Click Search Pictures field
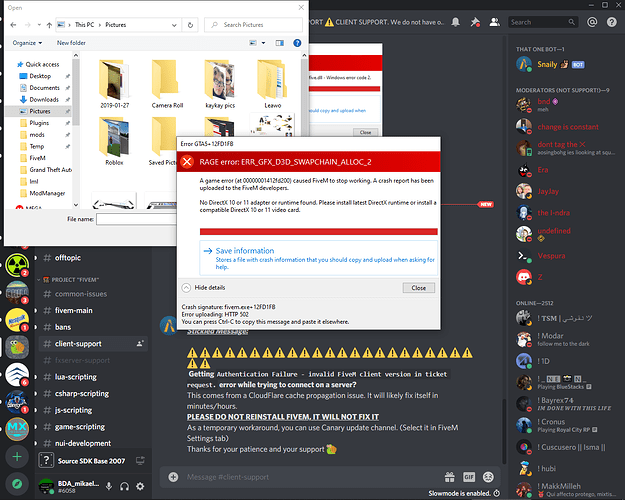 (254, 25)
